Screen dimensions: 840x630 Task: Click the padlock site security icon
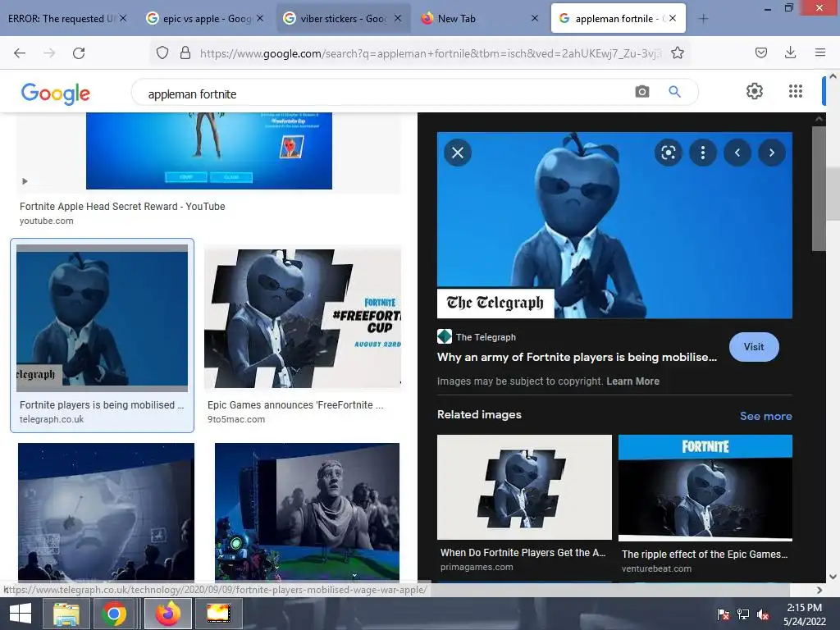pyautogui.click(x=185, y=52)
